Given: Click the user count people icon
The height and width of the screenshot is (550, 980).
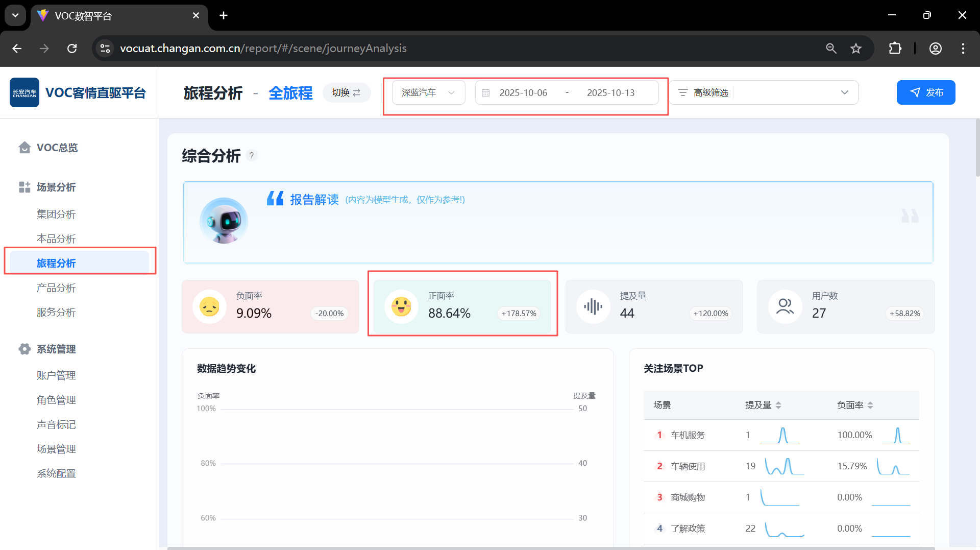Looking at the screenshot, I should click(x=785, y=307).
